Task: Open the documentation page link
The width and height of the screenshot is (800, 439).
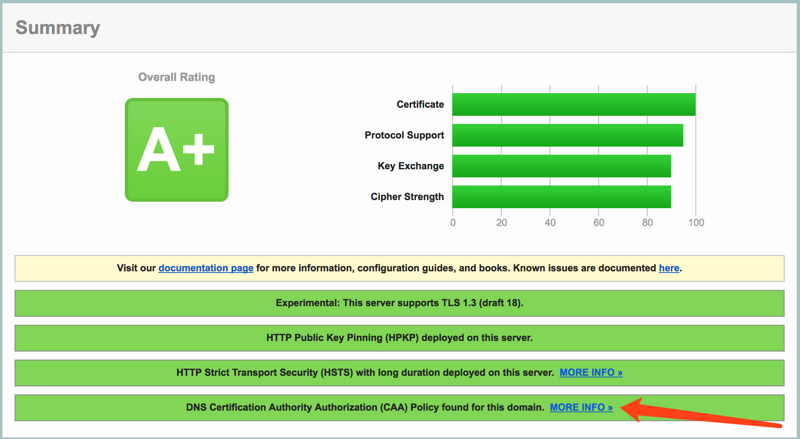Action: (205, 268)
